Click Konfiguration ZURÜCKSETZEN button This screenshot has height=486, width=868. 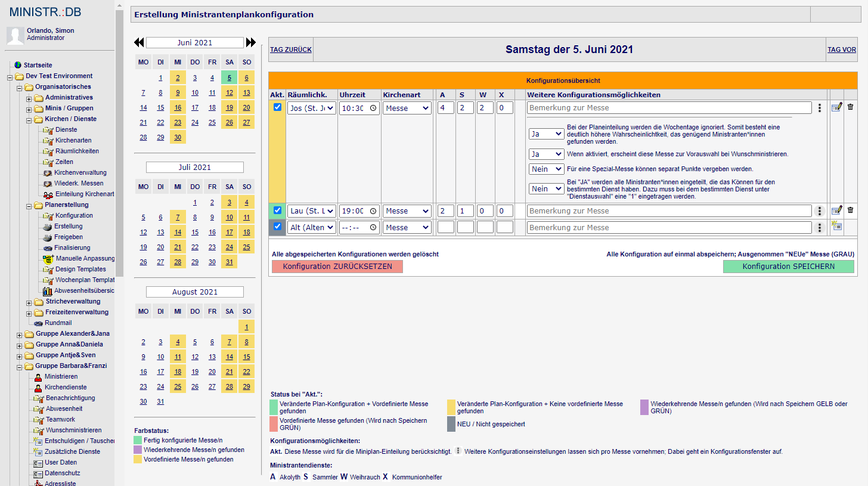pos(337,267)
